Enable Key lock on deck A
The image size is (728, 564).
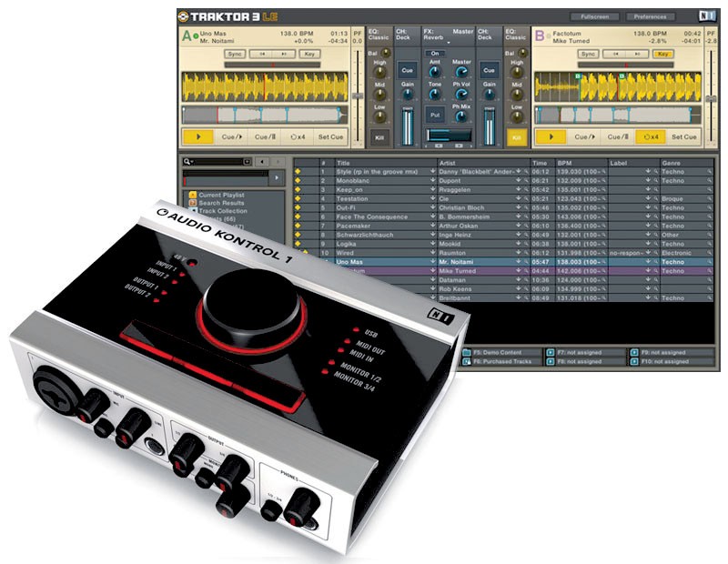point(309,54)
